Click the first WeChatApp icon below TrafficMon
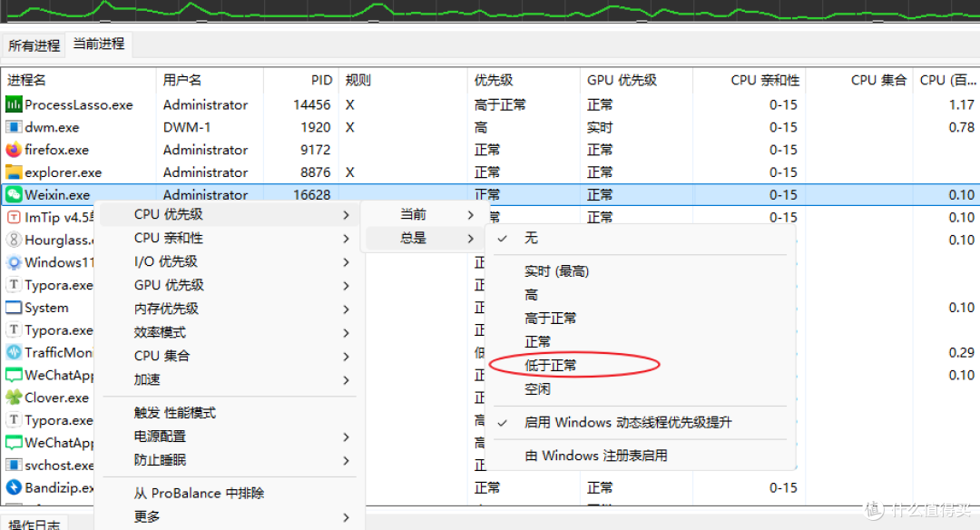980x530 pixels. coord(14,375)
